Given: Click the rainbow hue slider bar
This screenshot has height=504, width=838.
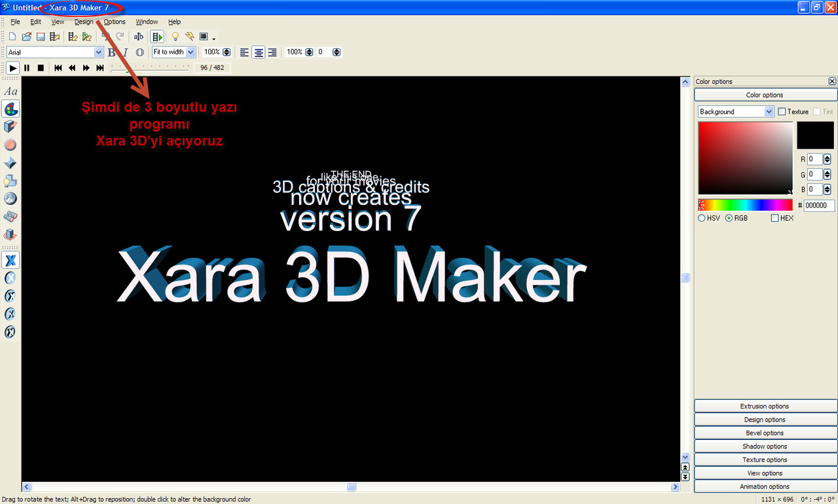Looking at the screenshot, I should (x=745, y=205).
